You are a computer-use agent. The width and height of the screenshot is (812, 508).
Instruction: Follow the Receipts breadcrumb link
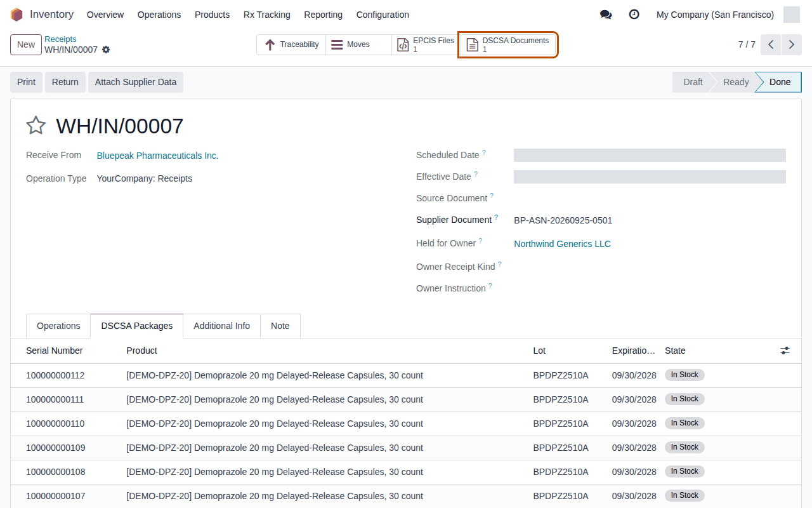(x=60, y=39)
